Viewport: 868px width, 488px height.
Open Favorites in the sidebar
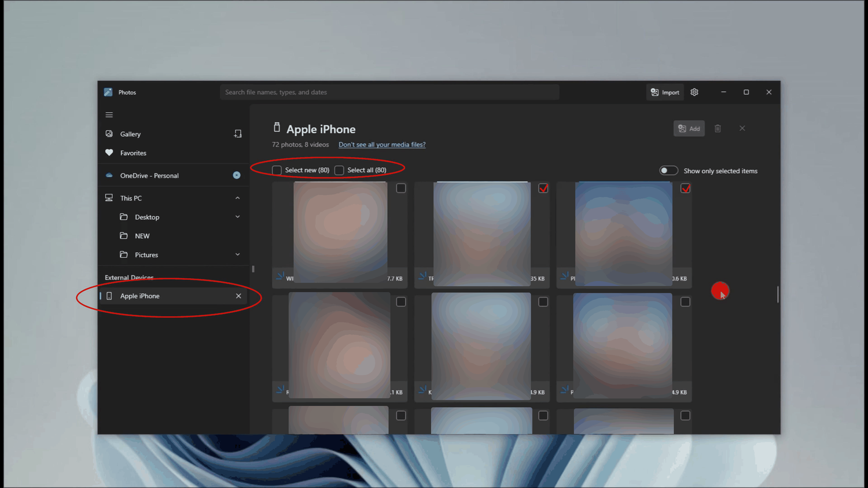pos(133,153)
